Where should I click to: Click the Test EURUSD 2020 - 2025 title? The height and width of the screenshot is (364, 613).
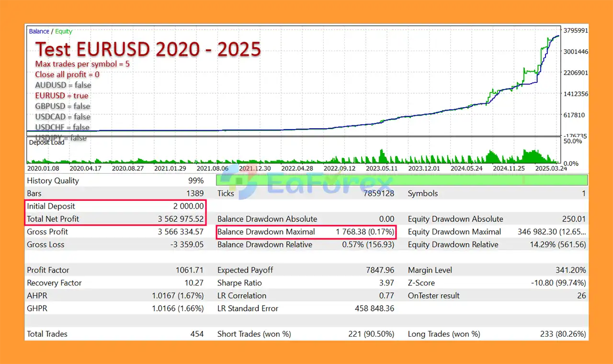point(148,49)
